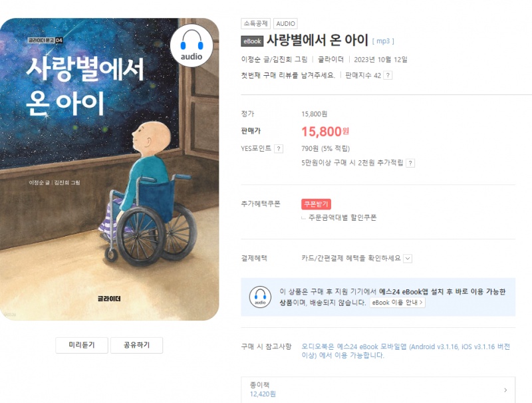The height and width of the screenshot is (403, 532).
Task: Click the 소득공제 tag
Action: tap(255, 23)
